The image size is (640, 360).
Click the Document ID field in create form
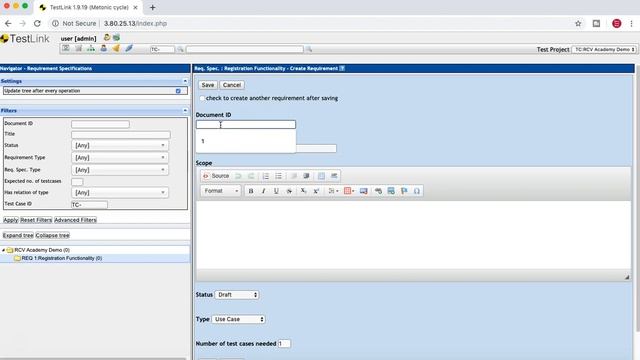(x=246, y=124)
